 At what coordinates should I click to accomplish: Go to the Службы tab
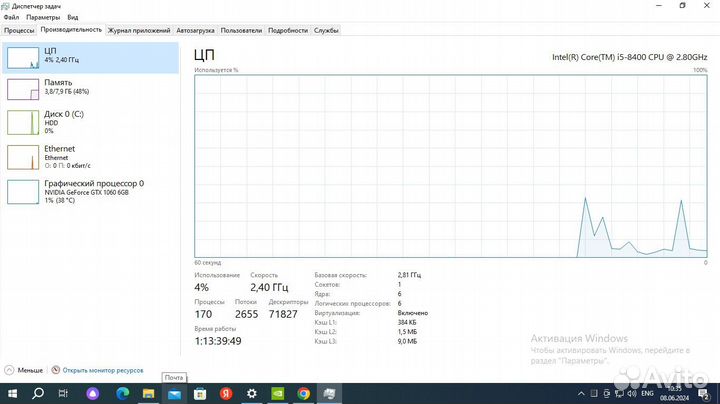pyautogui.click(x=326, y=30)
